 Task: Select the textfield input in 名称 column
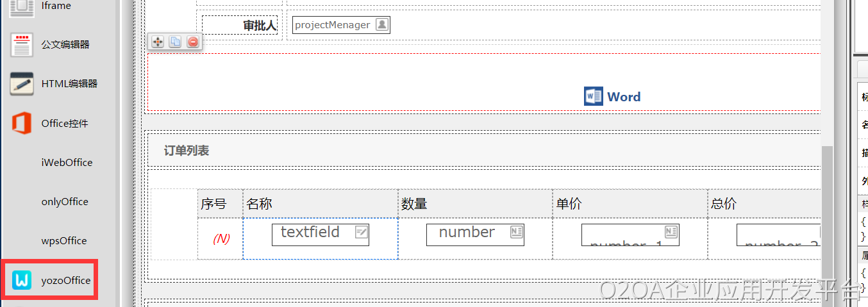(320, 234)
